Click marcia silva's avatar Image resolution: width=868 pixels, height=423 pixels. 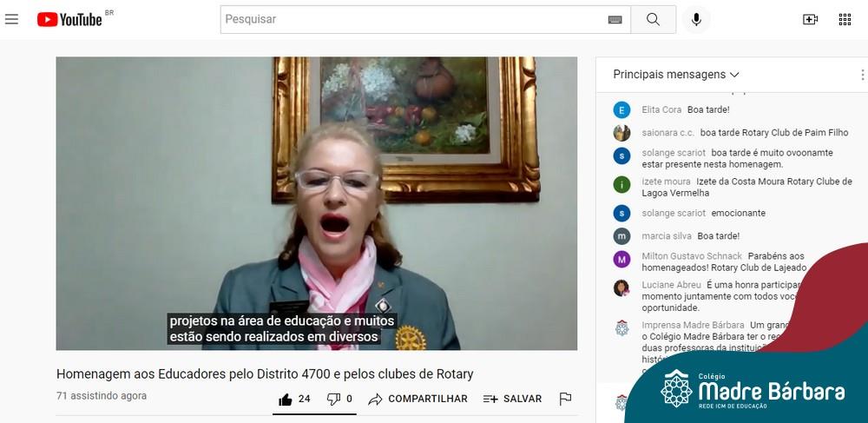coord(621,236)
